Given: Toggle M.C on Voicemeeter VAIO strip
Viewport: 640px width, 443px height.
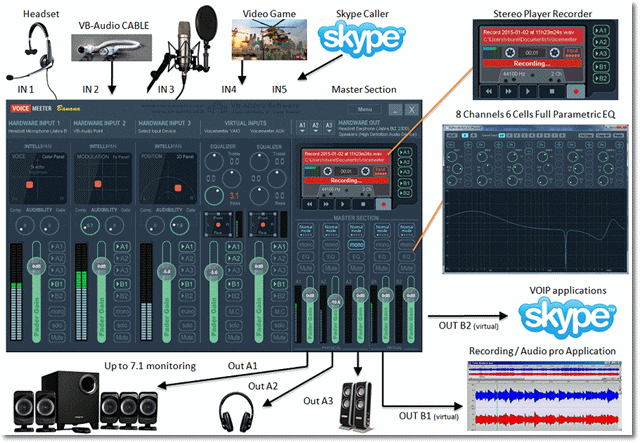Looking at the screenshot, I should [233, 312].
